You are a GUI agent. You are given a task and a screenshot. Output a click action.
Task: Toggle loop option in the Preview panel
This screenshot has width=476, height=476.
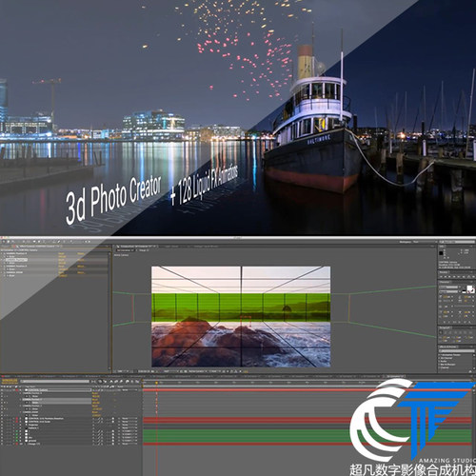click(x=469, y=277)
